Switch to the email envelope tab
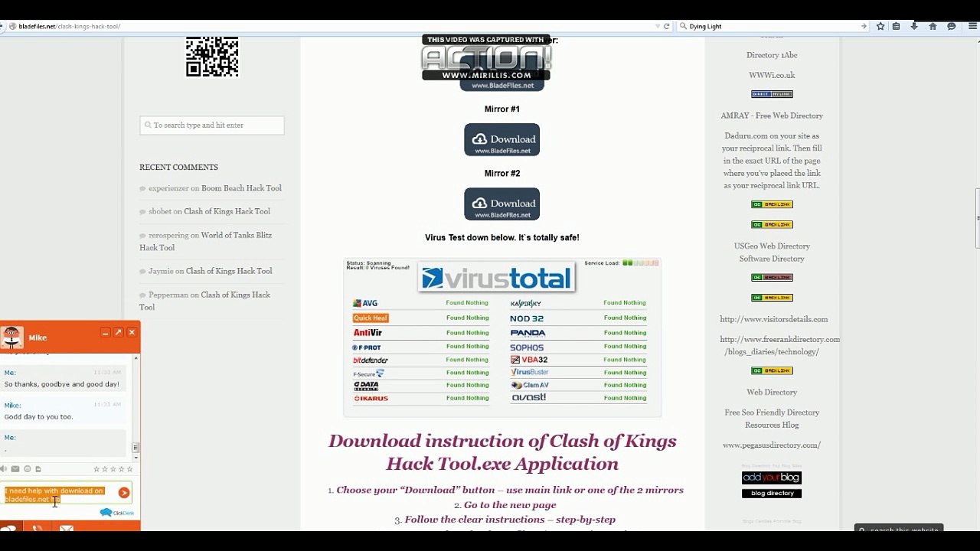This screenshot has height=551, width=980. [x=67, y=527]
